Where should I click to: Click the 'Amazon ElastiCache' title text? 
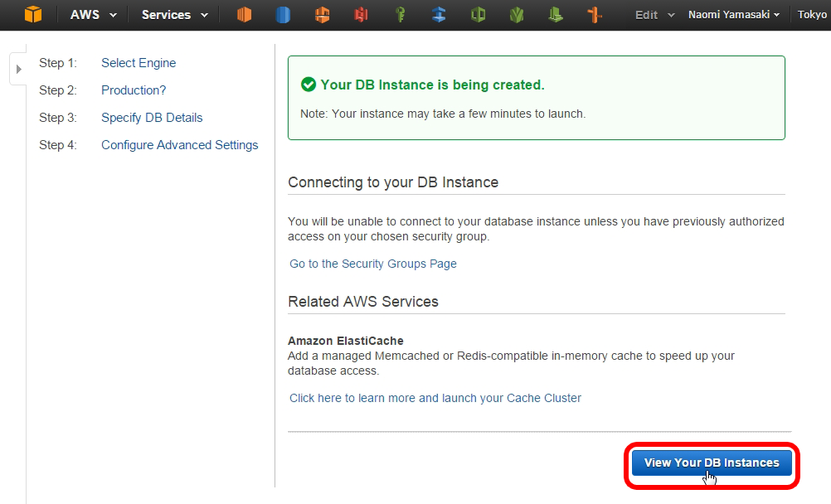coord(346,341)
